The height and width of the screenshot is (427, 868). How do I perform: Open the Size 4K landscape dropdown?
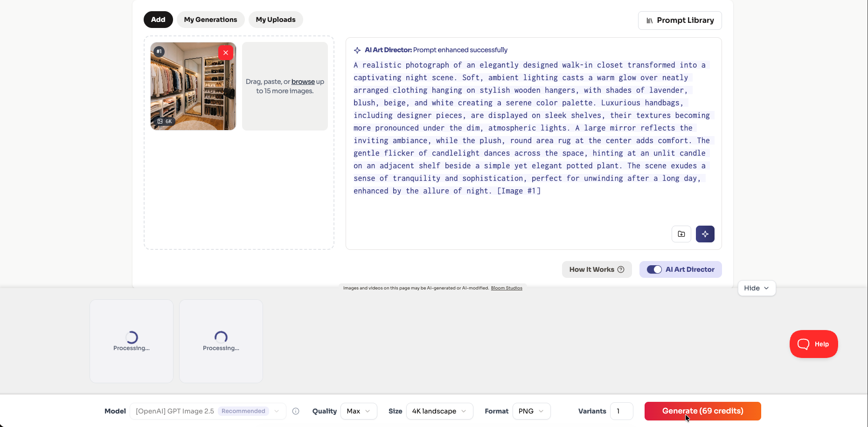pos(439,411)
